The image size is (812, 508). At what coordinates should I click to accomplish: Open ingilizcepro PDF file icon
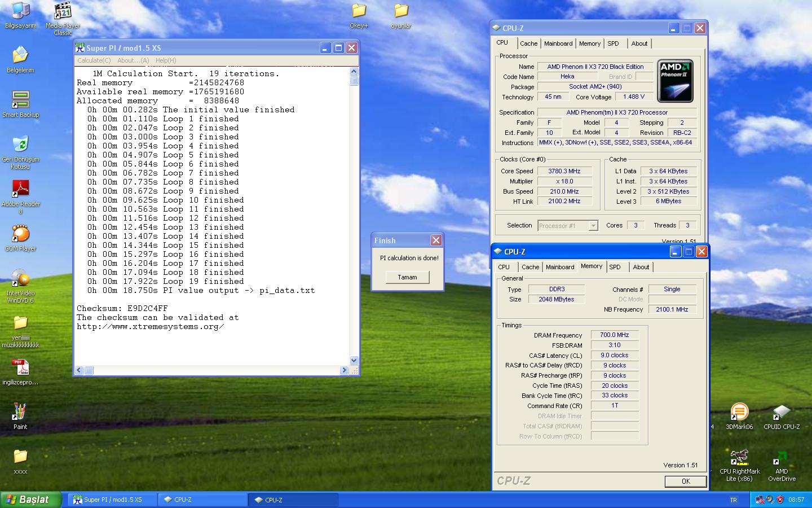[20, 372]
